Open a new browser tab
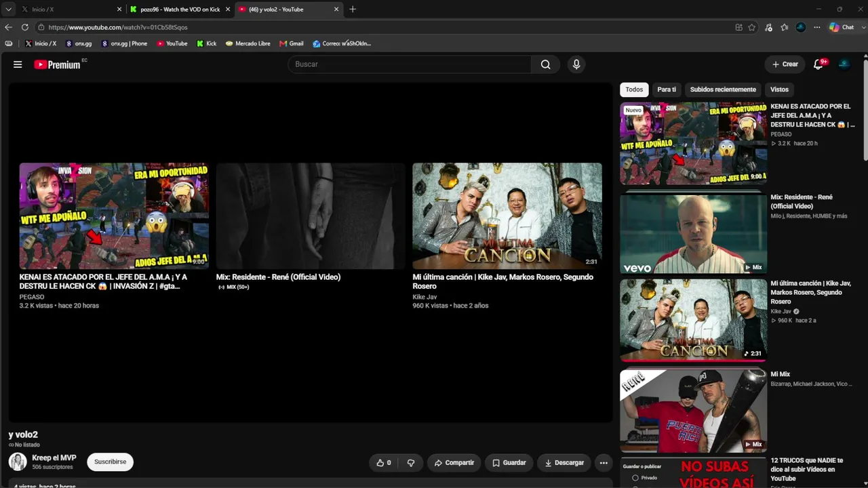Viewport: 868px width, 488px height. pos(353,9)
